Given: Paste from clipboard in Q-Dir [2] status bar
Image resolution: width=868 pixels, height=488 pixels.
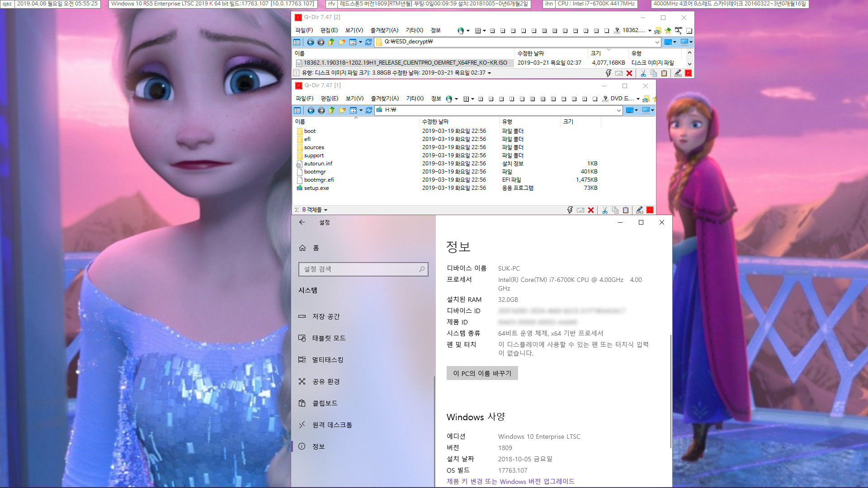Looking at the screenshot, I should (664, 73).
